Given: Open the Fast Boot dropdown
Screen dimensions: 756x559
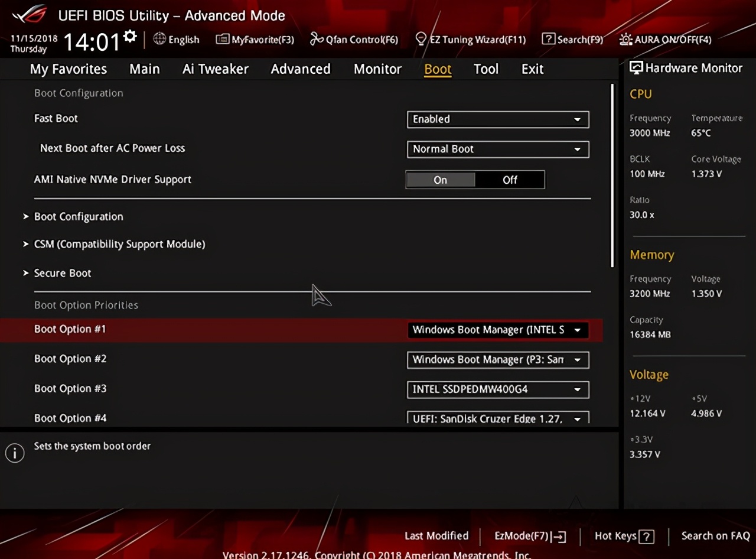Looking at the screenshot, I should 498,119.
